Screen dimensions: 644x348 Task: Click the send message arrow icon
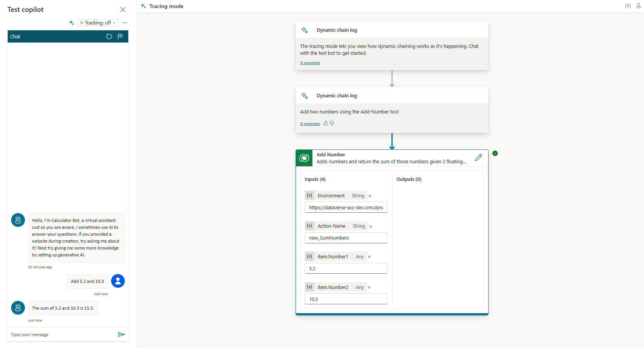tap(121, 335)
